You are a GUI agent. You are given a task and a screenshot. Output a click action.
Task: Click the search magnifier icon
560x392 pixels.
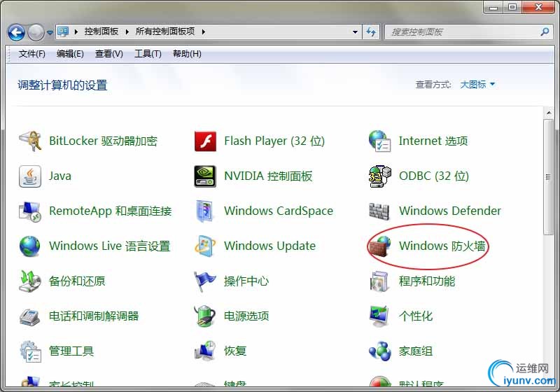pos(545,31)
